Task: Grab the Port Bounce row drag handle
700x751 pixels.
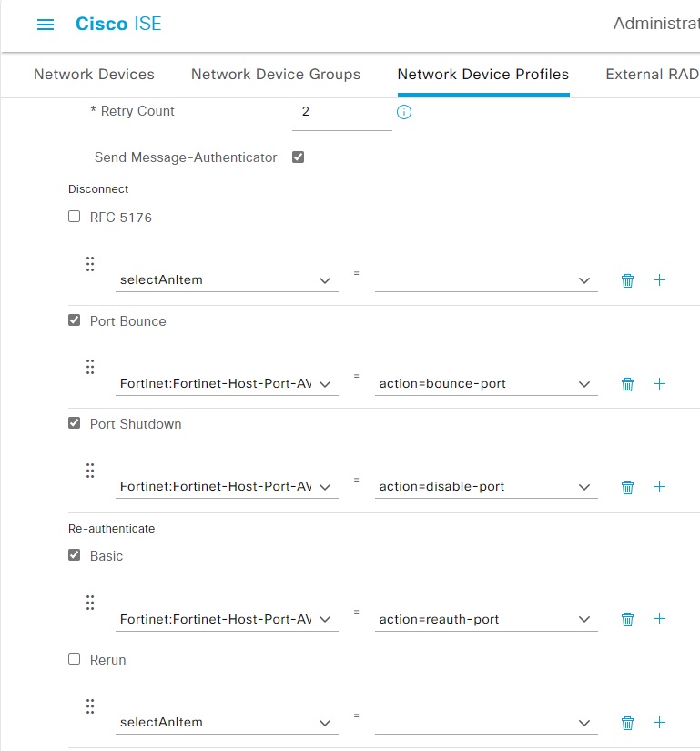Action: (90, 367)
